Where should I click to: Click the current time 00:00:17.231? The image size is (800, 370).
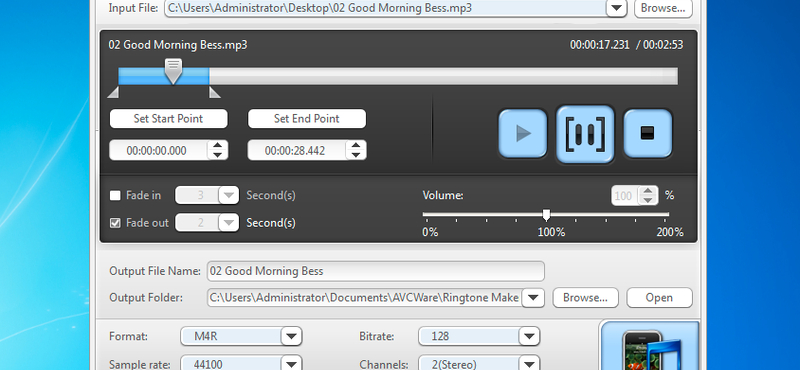tap(599, 45)
